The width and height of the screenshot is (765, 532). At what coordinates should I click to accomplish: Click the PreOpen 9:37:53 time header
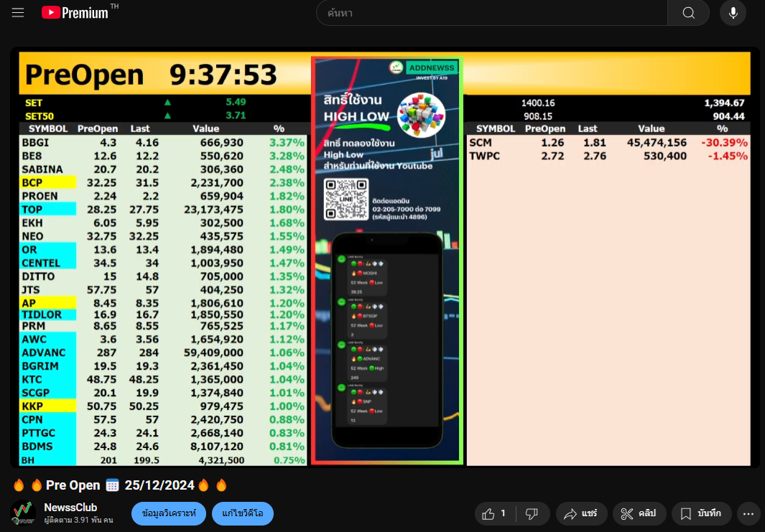pyautogui.click(x=151, y=75)
